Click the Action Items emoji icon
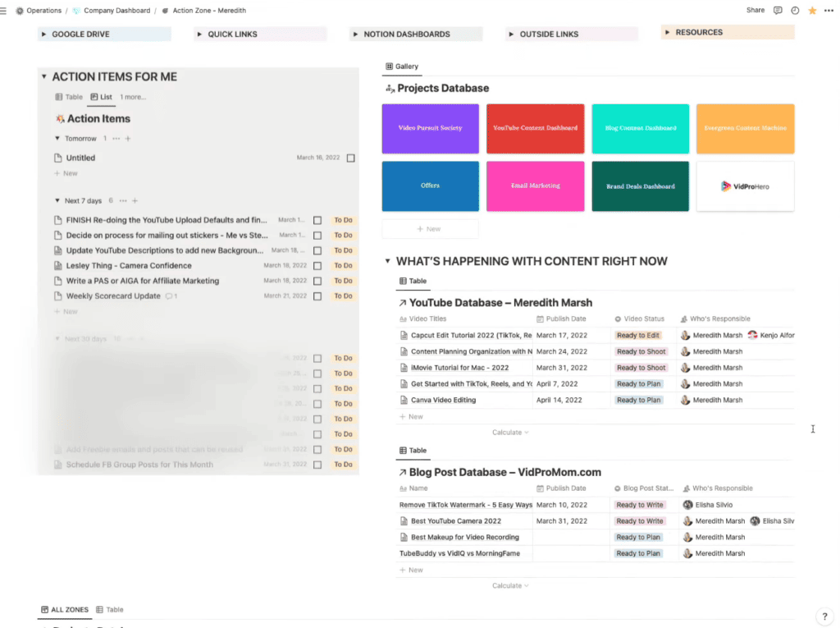 click(x=60, y=118)
